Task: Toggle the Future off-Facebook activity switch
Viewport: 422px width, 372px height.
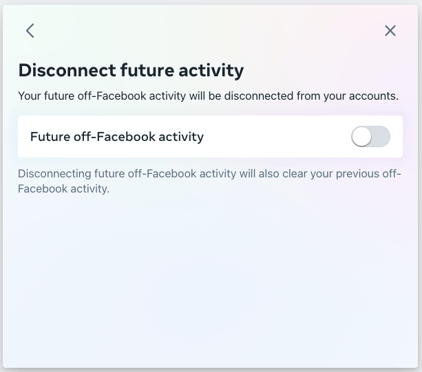Action: [370, 137]
